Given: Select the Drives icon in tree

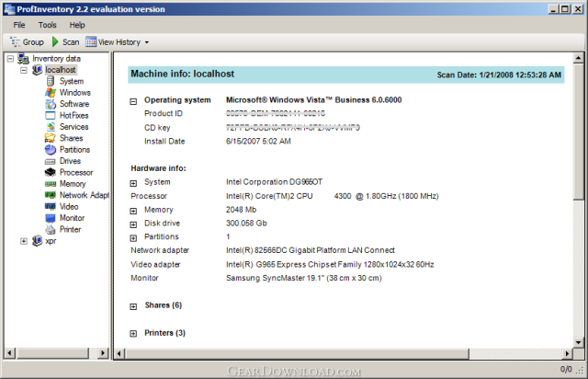Looking at the screenshot, I should click(51, 162).
